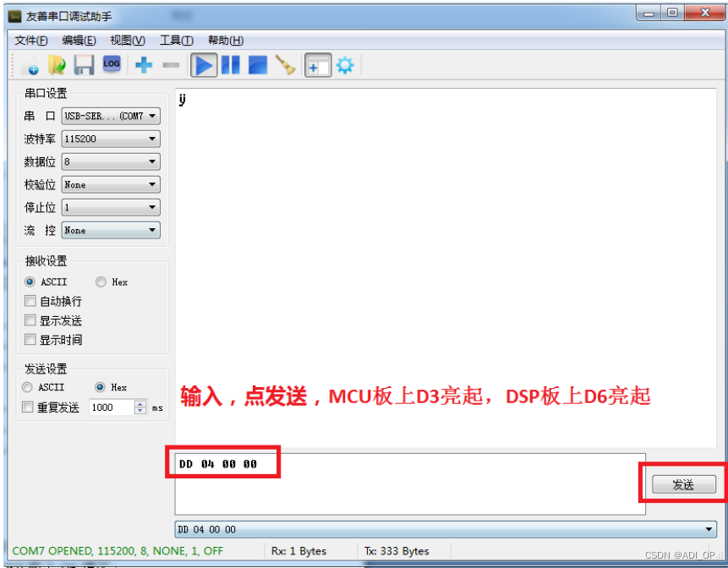728x568 pixels.
Task: Select Hex mode in 接收设置 receive settings
Action: click(101, 281)
